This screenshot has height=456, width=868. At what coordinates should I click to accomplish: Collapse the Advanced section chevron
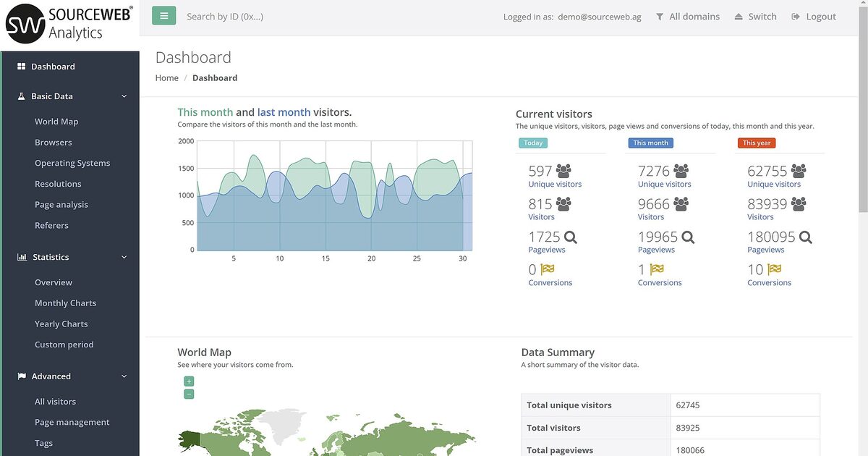pyautogui.click(x=124, y=376)
